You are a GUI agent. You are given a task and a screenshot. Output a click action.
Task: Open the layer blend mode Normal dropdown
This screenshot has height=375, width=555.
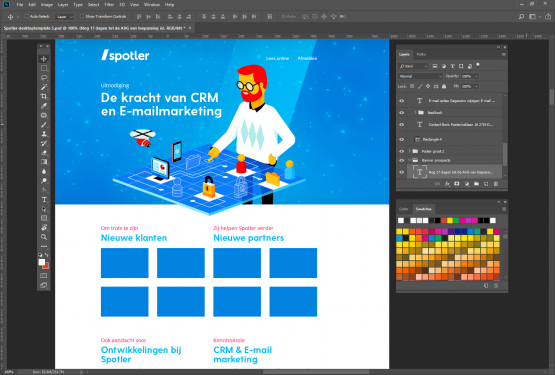click(420, 76)
